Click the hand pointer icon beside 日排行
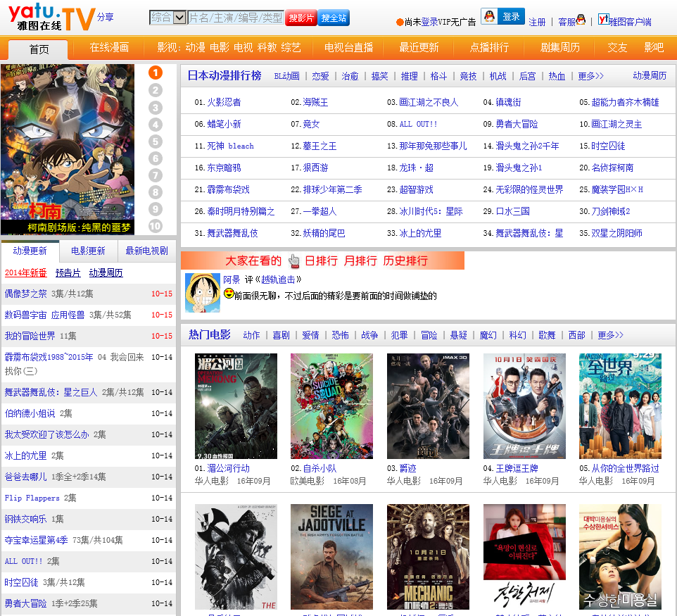 [x=293, y=261]
